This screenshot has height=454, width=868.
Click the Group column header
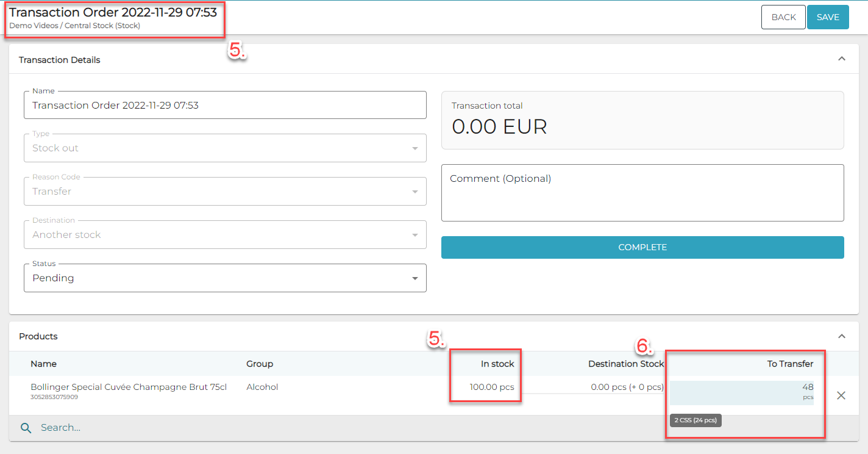coord(260,364)
